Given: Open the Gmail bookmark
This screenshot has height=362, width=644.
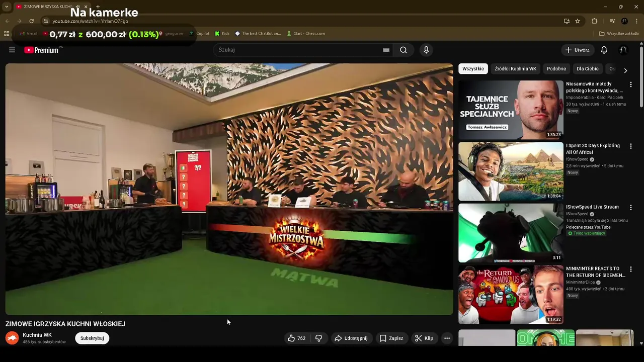Looking at the screenshot, I should point(28,34).
